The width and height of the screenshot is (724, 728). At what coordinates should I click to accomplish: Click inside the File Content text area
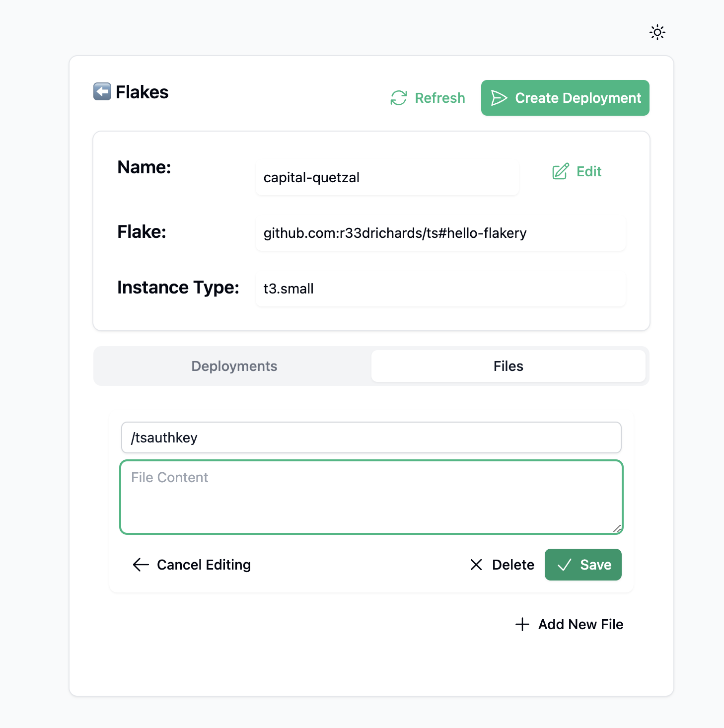click(x=371, y=502)
